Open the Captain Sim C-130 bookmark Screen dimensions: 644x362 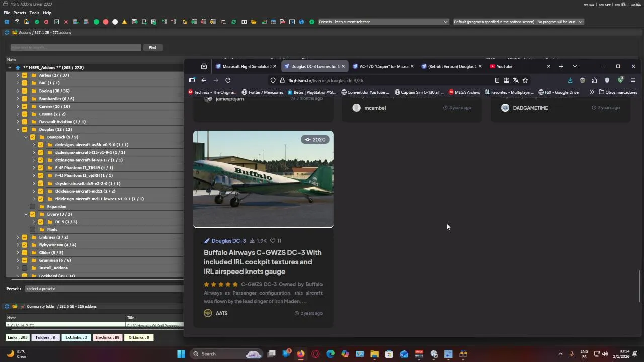click(420, 92)
